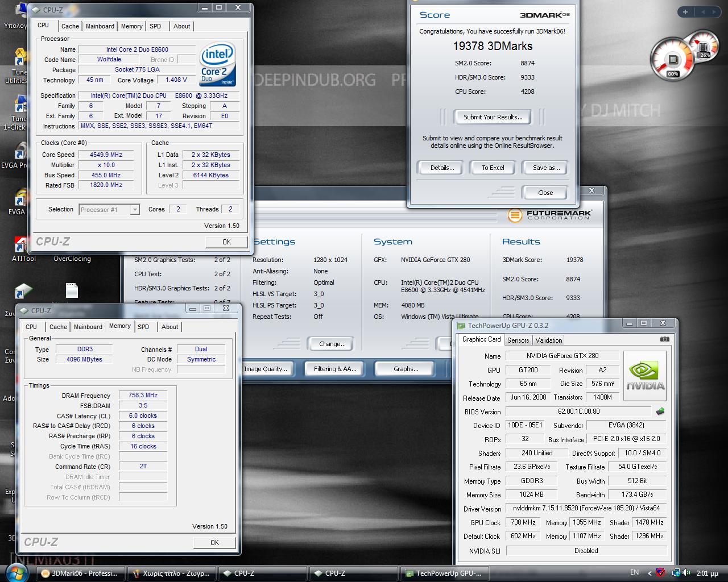The image size is (728, 582).
Task: Open the About tab in top CPU-Z
Action: click(x=182, y=26)
